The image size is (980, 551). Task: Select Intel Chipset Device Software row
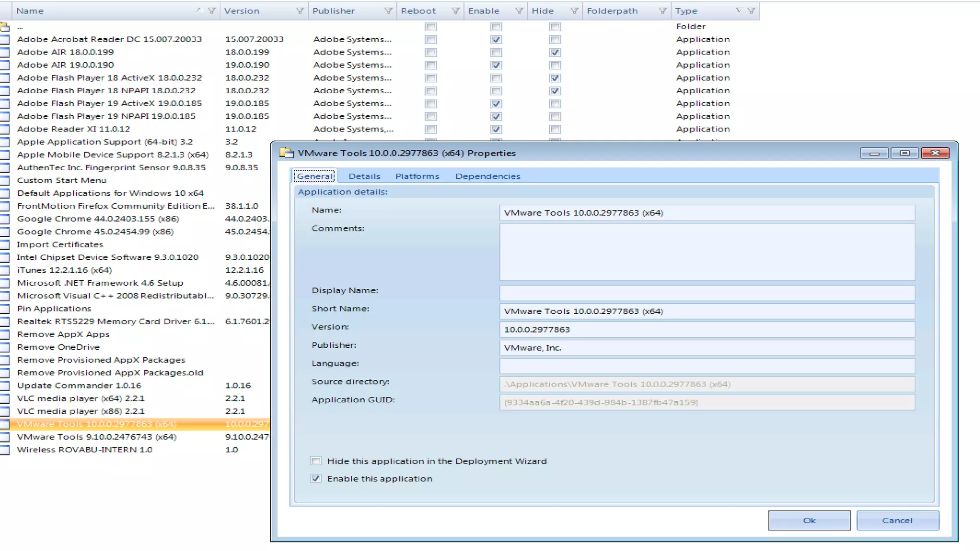[135, 257]
